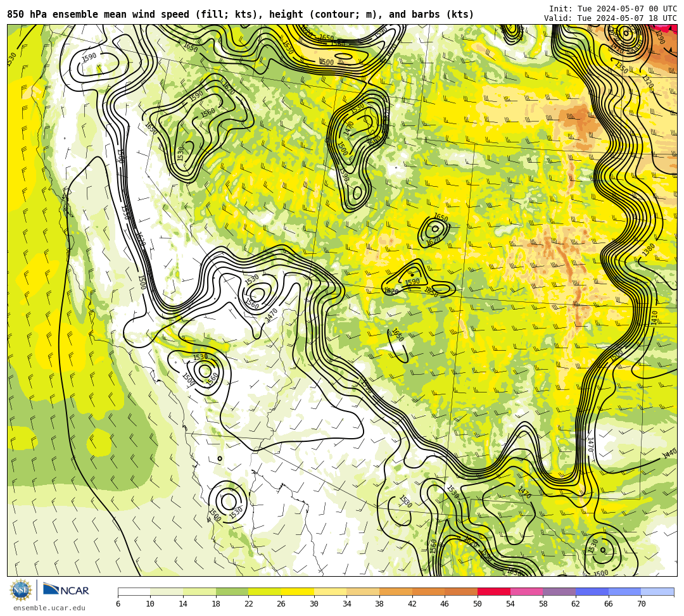Screen dimensions: 684x616
Task: Click the colorbar tick label 58
Action: 543,604
